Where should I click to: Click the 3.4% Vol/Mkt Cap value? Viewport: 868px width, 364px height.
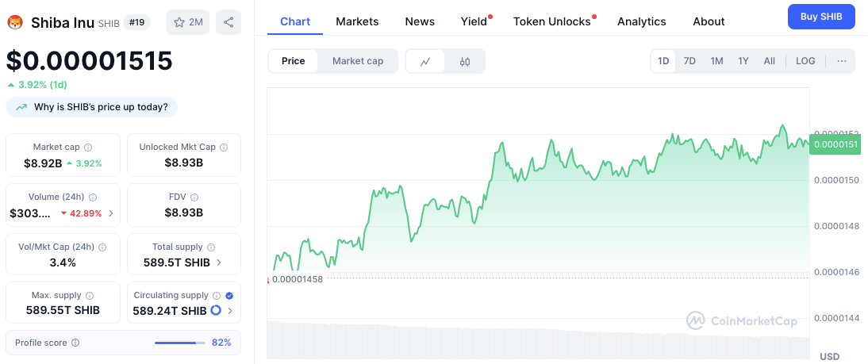(63, 262)
